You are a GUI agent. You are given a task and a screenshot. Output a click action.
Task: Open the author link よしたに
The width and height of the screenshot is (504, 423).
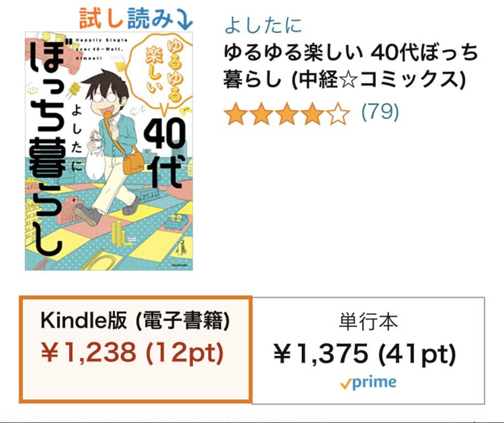tap(263, 25)
